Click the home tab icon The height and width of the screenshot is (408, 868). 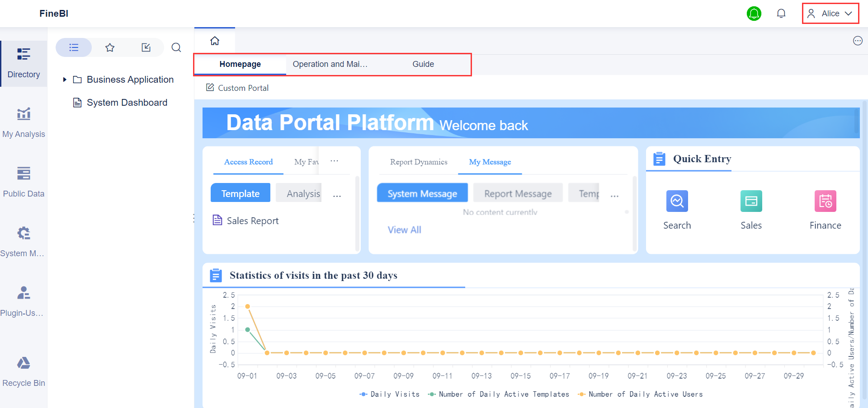215,41
